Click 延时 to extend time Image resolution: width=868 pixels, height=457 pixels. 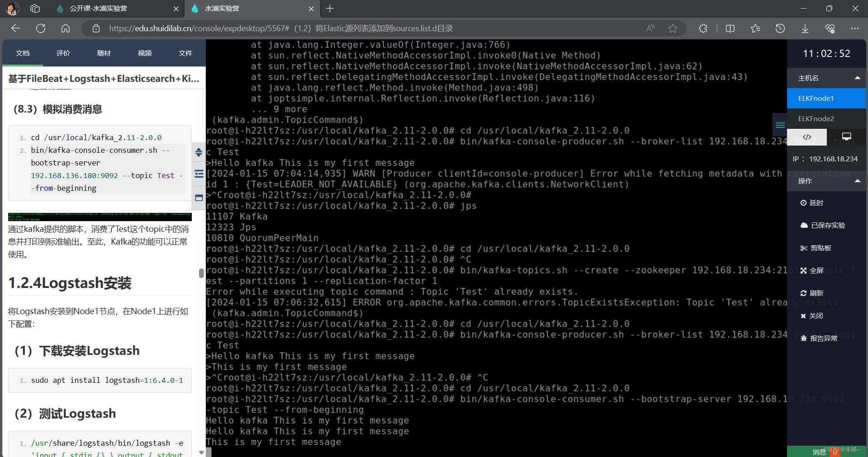[811, 203]
